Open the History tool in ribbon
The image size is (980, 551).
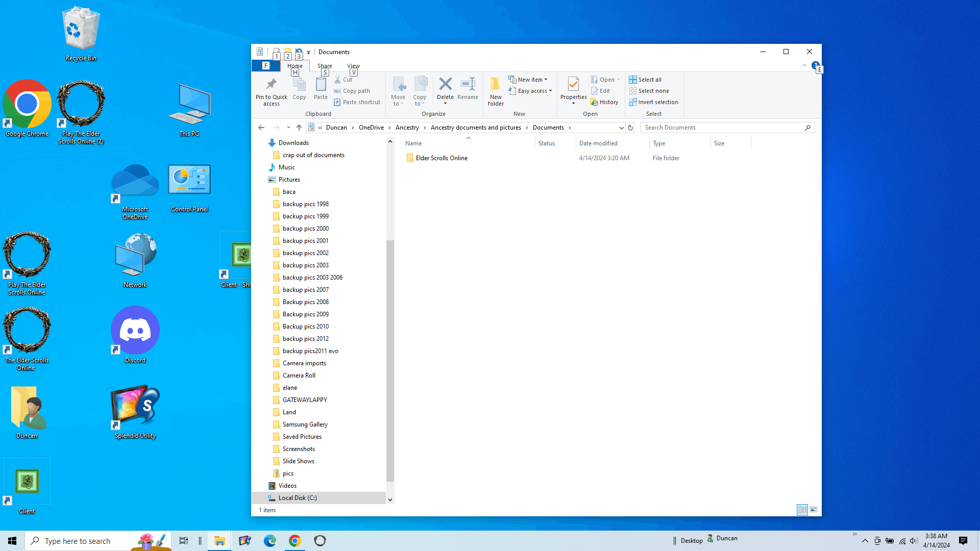[604, 102]
